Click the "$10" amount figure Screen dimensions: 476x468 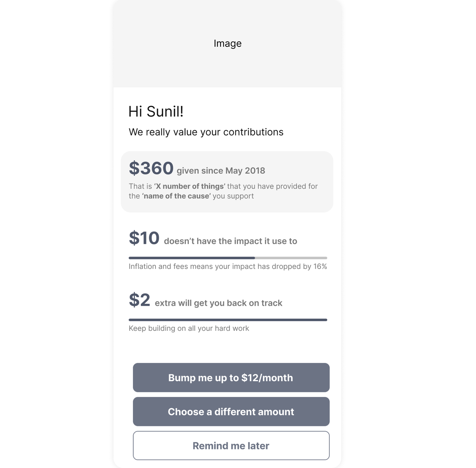click(144, 238)
